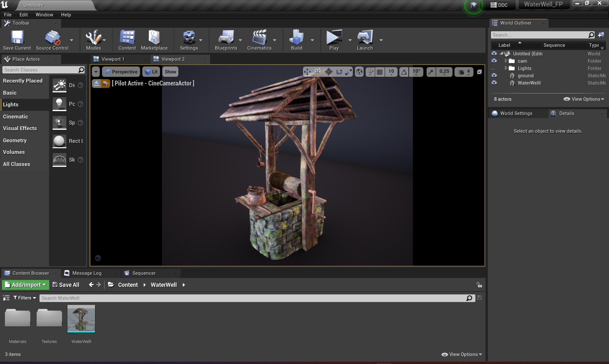609x364 pixels.
Task: Open surface snapping options icon
Action: [370, 72]
